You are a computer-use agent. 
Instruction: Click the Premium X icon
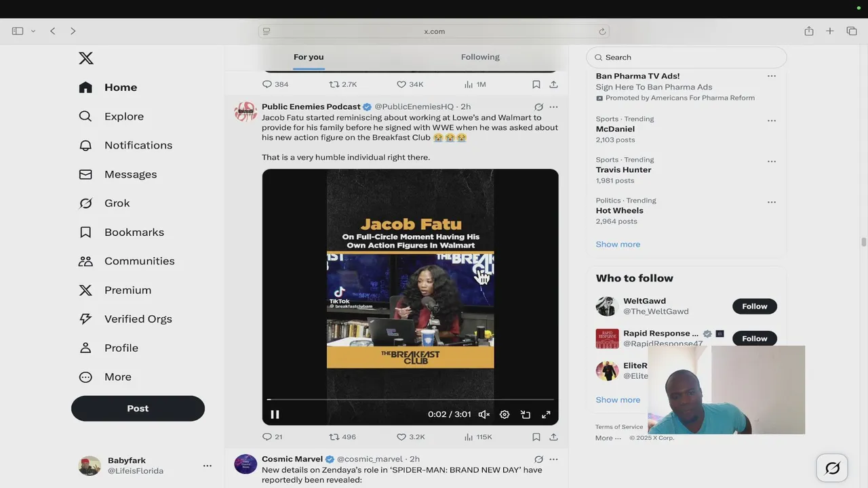[x=85, y=290]
